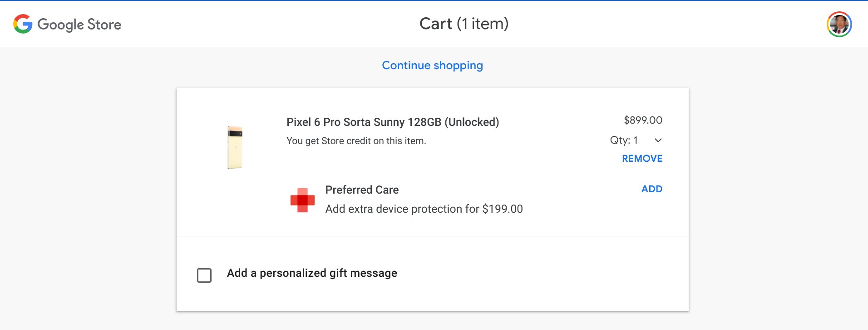Click the 'Add extra device protection' description

(402, 209)
